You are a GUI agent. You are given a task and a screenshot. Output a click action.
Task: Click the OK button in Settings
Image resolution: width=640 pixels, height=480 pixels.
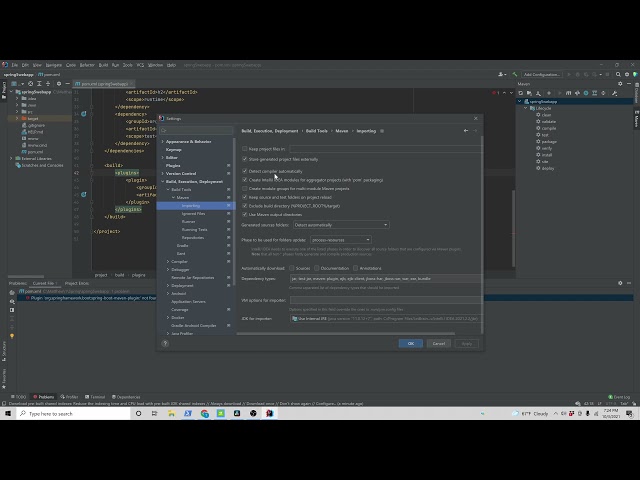pyautogui.click(x=411, y=343)
